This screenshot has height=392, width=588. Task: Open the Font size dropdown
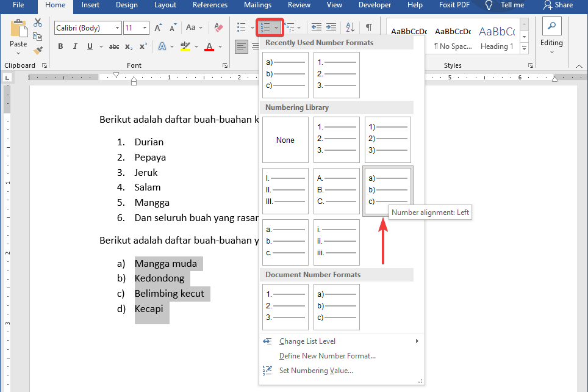(145, 28)
